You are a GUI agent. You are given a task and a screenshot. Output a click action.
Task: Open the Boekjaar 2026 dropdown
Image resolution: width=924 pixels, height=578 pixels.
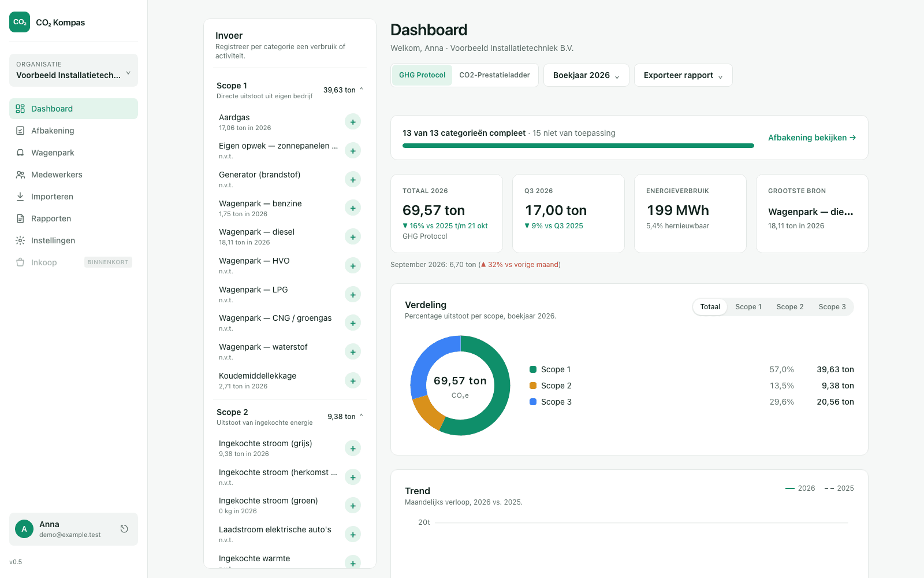point(586,75)
